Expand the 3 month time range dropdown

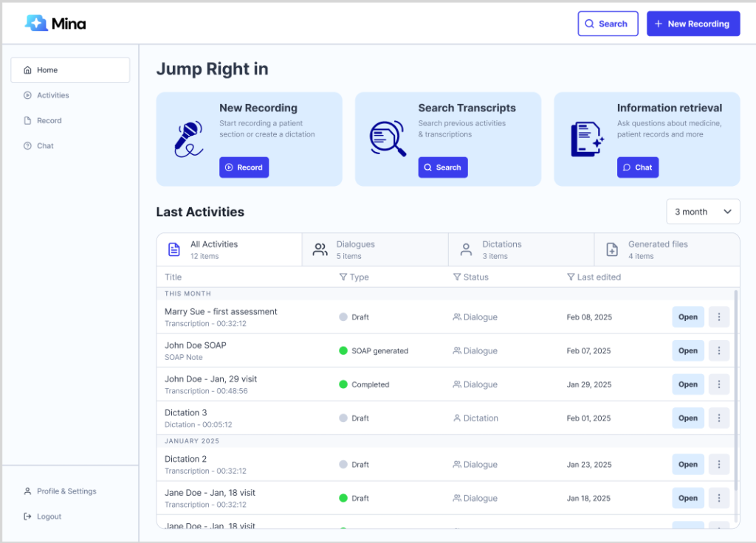tap(702, 212)
